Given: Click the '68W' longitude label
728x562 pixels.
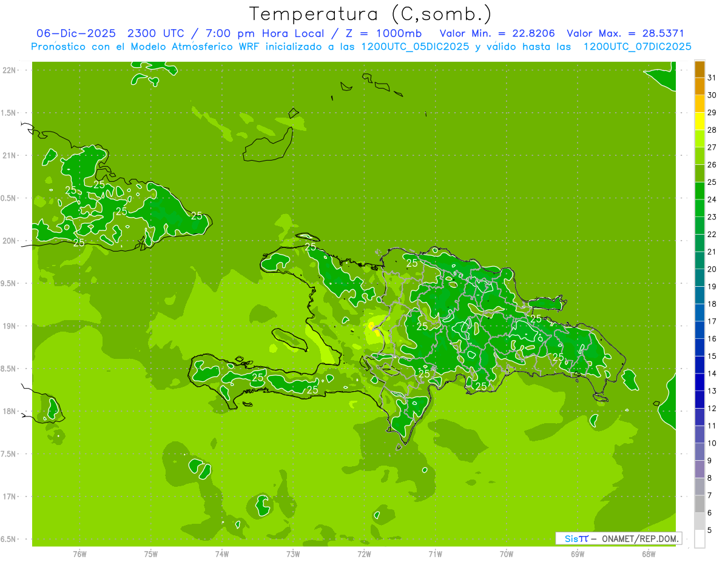Looking at the screenshot, I should click(649, 554).
